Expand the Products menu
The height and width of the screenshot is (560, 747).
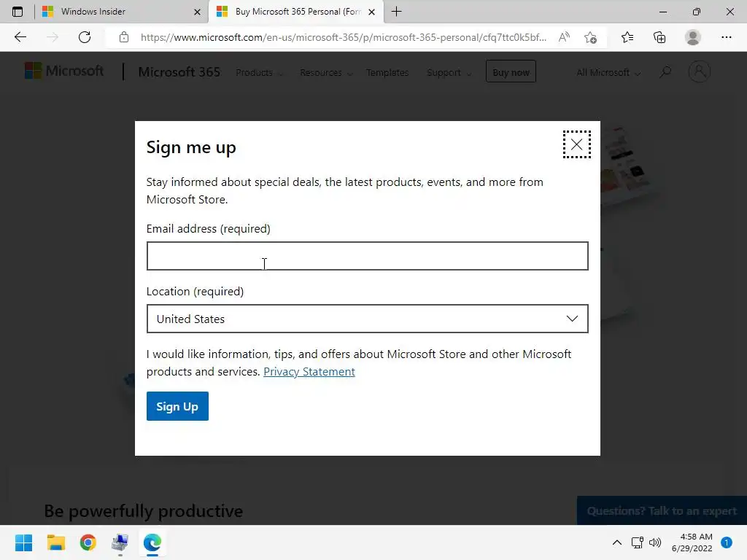pos(259,72)
